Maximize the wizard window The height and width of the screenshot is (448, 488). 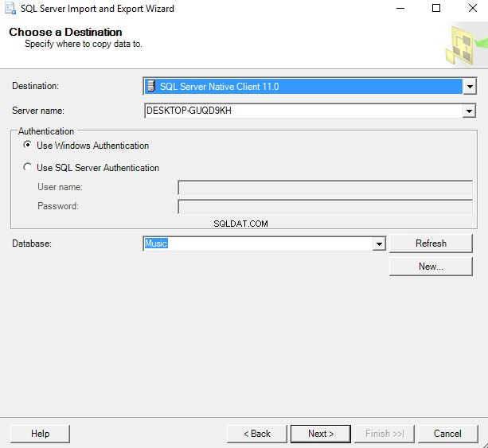pyautogui.click(x=436, y=9)
